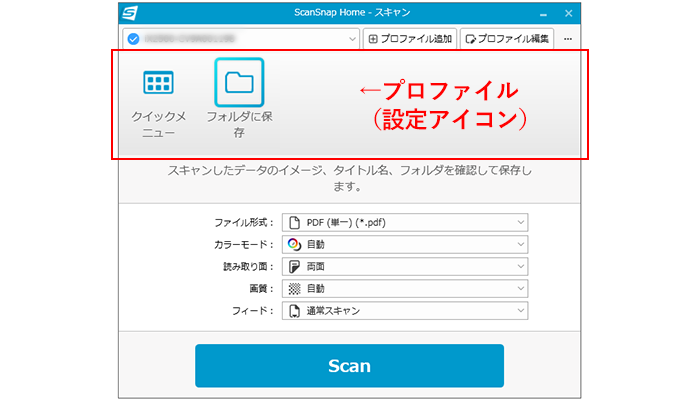Click the feed document icon in フィード
Screen dimensions: 700x400
(x=294, y=311)
